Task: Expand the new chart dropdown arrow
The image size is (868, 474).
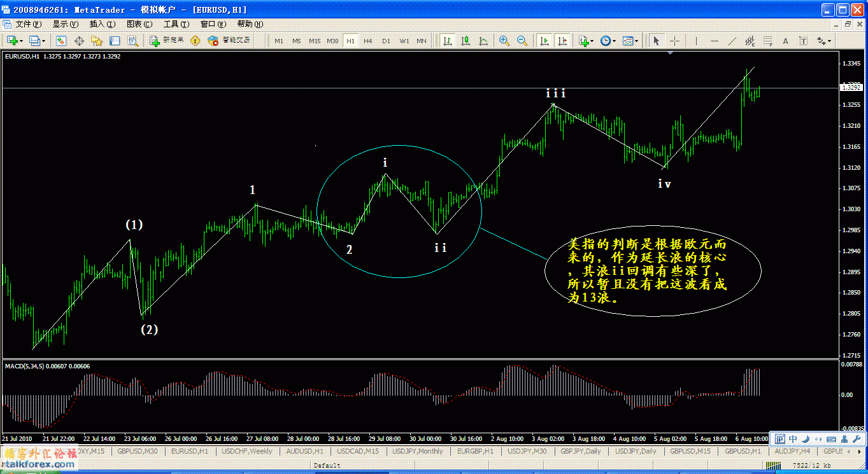Action: pyautogui.click(x=22, y=41)
